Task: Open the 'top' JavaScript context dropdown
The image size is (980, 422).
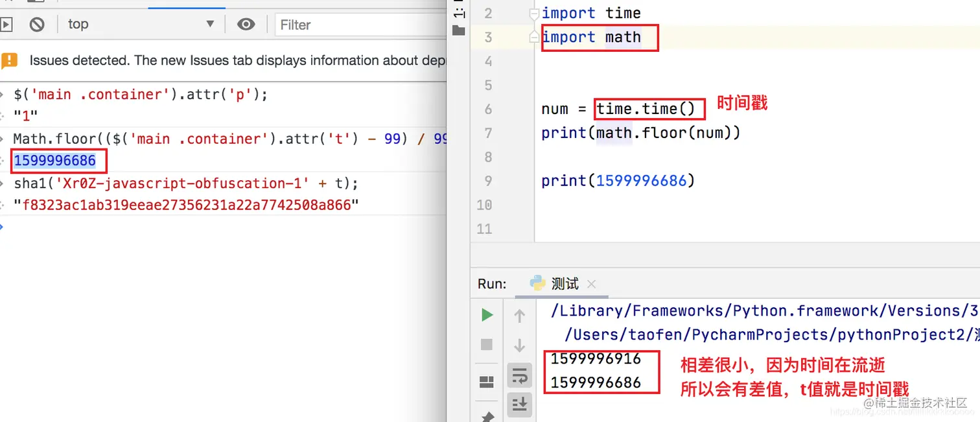Action: pyautogui.click(x=141, y=25)
